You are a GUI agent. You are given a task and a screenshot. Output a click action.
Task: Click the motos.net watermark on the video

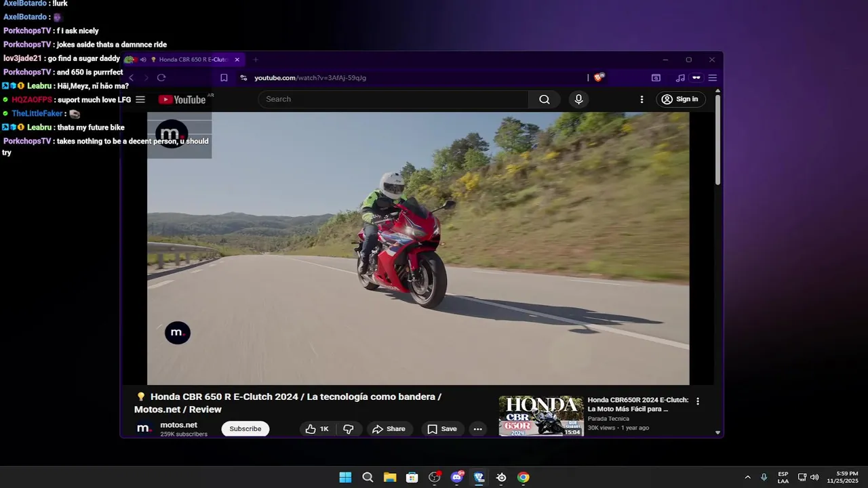(x=178, y=333)
